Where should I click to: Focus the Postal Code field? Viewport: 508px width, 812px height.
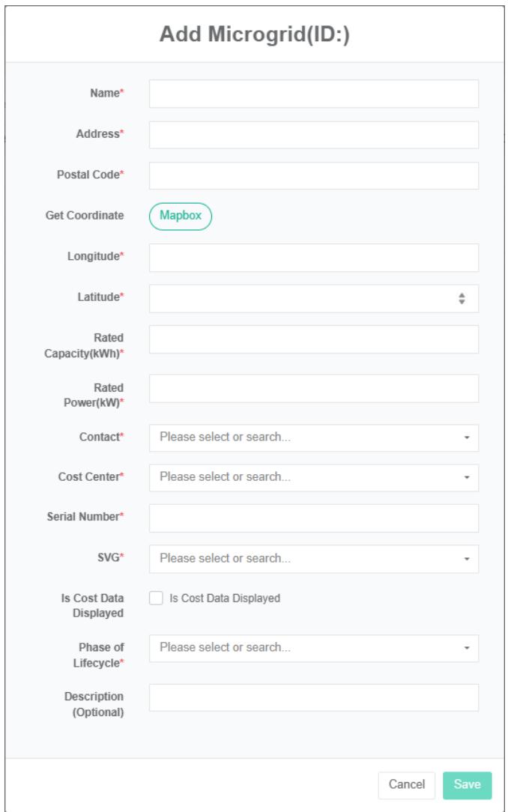click(313, 175)
